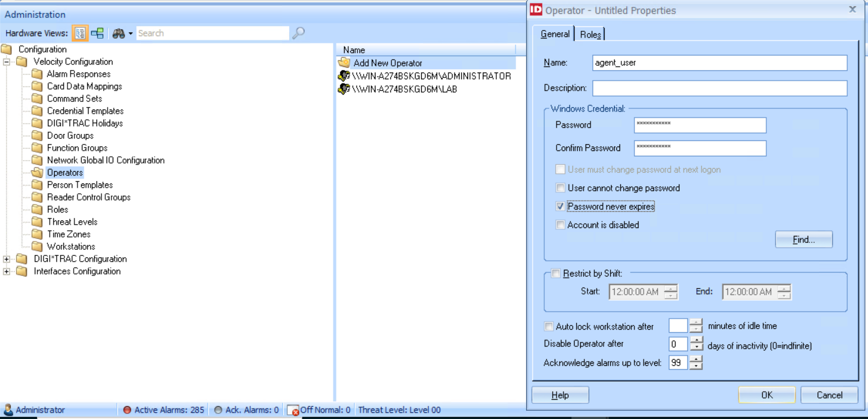
Task: Click the OK button
Action: [767, 395]
